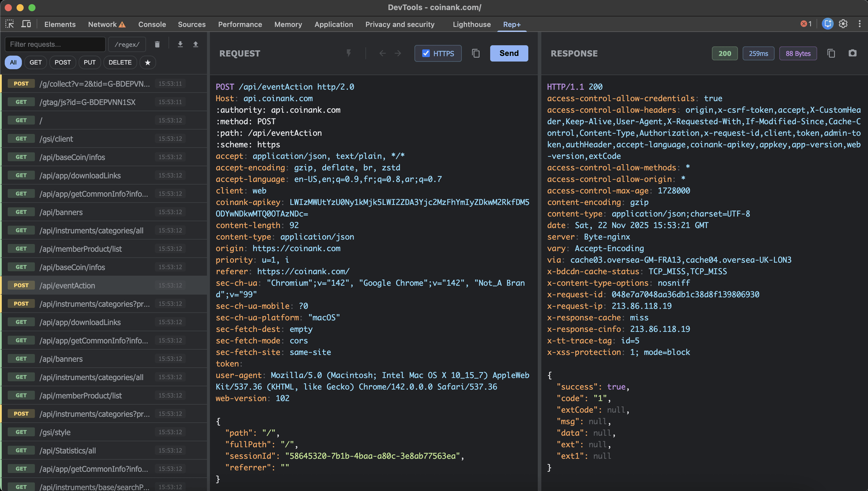Take a response screenshot with the camera icon
Viewport: 868px width, 491px height.
(x=852, y=53)
